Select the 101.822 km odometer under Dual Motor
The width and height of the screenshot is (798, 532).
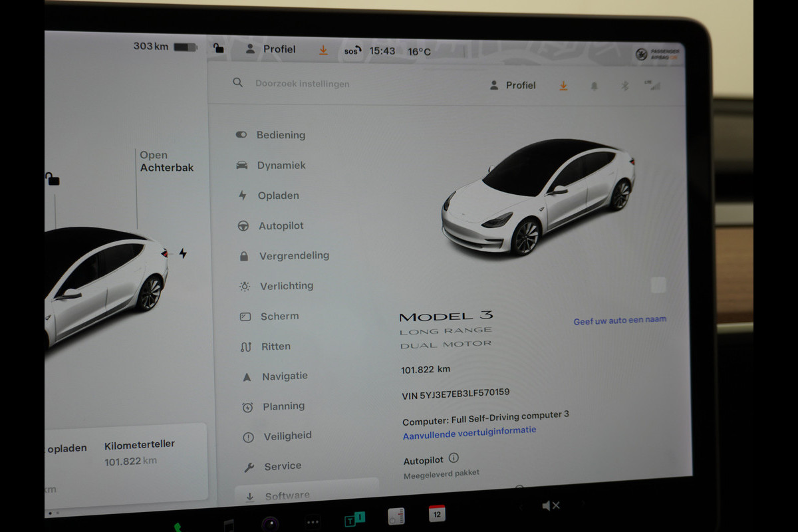point(426,370)
